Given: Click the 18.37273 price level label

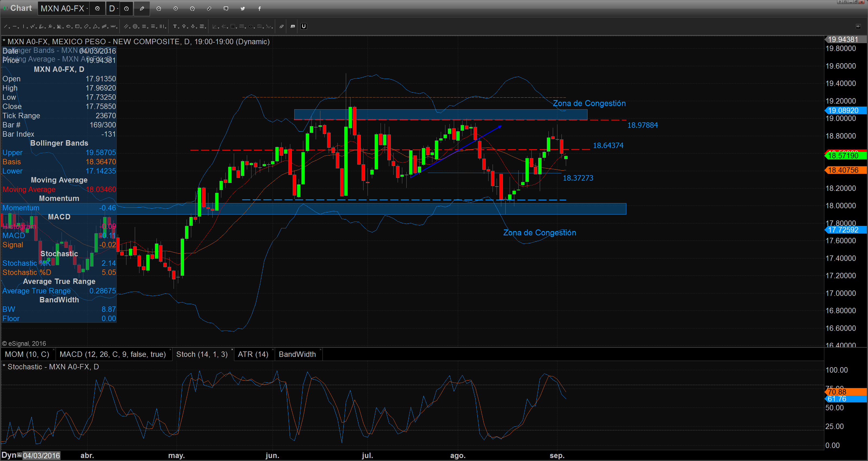Looking at the screenshot, I should click(578, 178).
